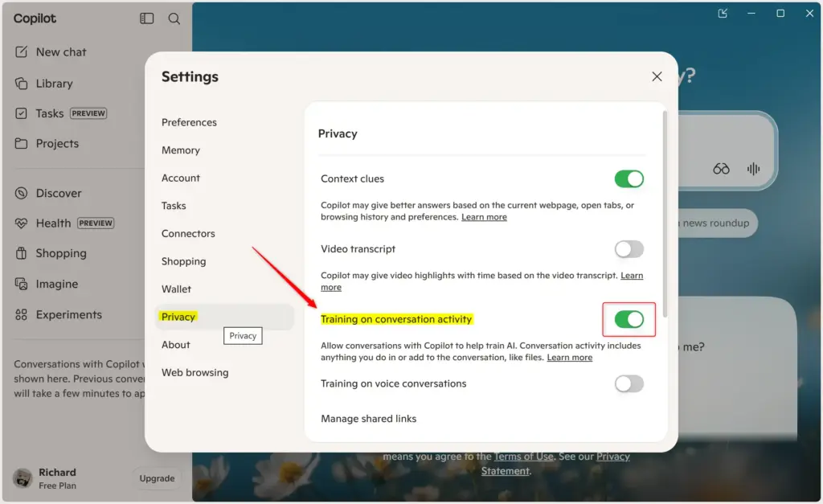Click the Copilot logo text
The height and width of the screenshot is (504, 823).
(35, 18)
